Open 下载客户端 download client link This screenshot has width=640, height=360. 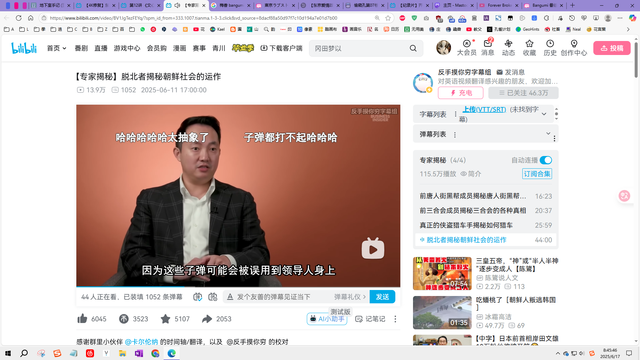coord(281,48)
